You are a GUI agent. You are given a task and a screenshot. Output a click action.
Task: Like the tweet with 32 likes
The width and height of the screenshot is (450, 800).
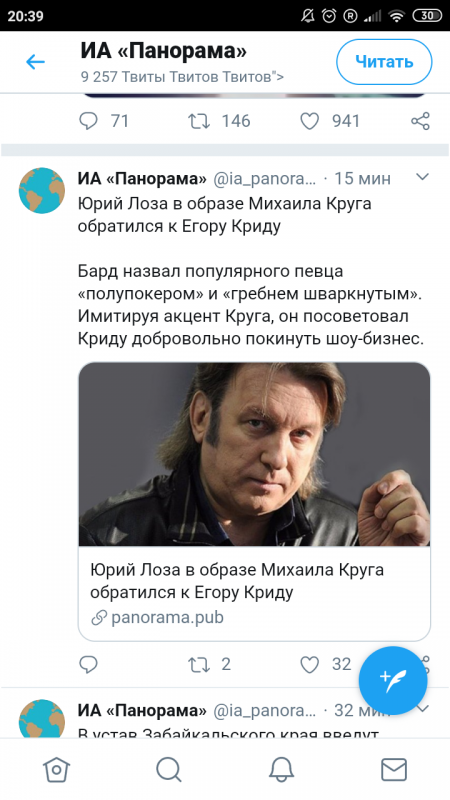309,664
